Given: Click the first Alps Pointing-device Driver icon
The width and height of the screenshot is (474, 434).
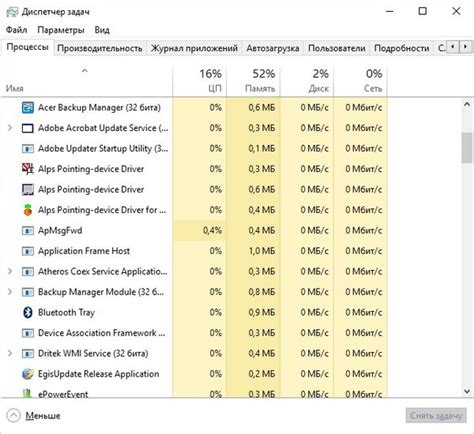Looking at the screenshot, I should (28, 169).
